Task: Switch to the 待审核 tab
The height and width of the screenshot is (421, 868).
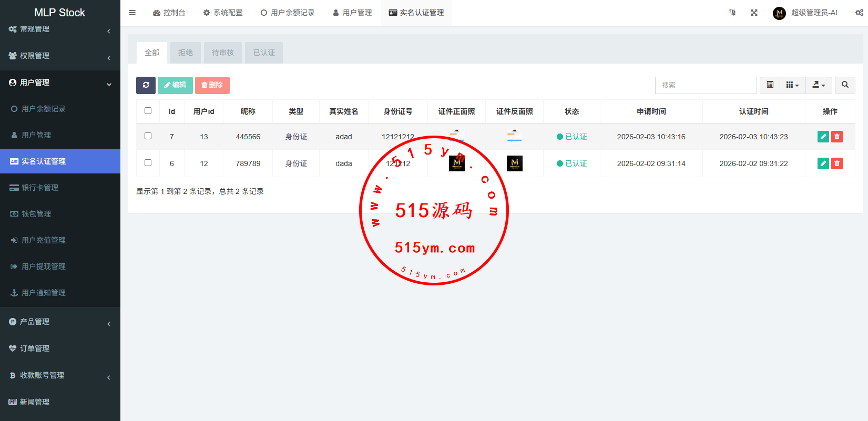Action: point(223,53)
